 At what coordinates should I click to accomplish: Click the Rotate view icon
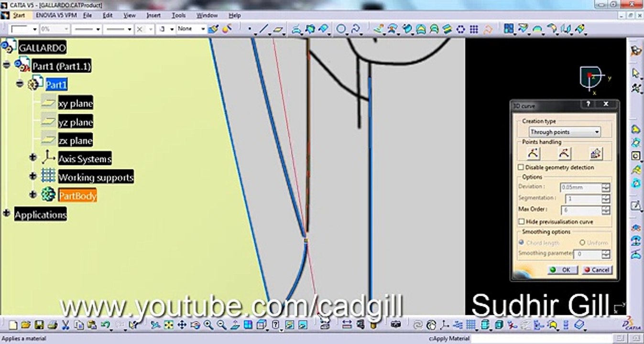pyautogui.click(x=195, y=325)
